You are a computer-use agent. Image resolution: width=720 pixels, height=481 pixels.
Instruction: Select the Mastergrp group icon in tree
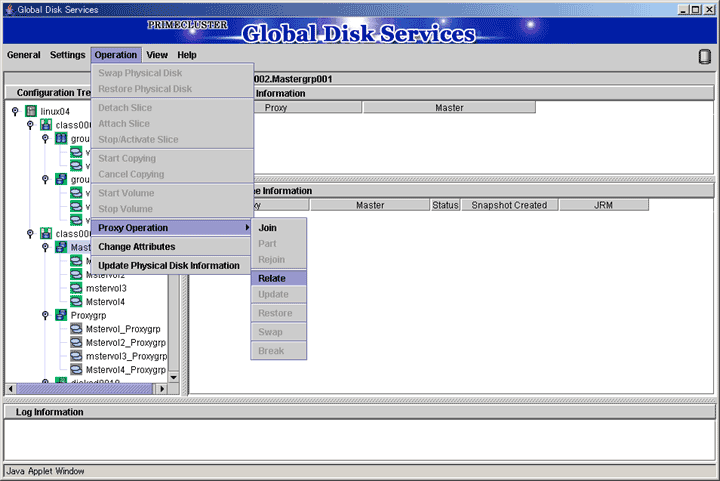click(x=61, y=247)
